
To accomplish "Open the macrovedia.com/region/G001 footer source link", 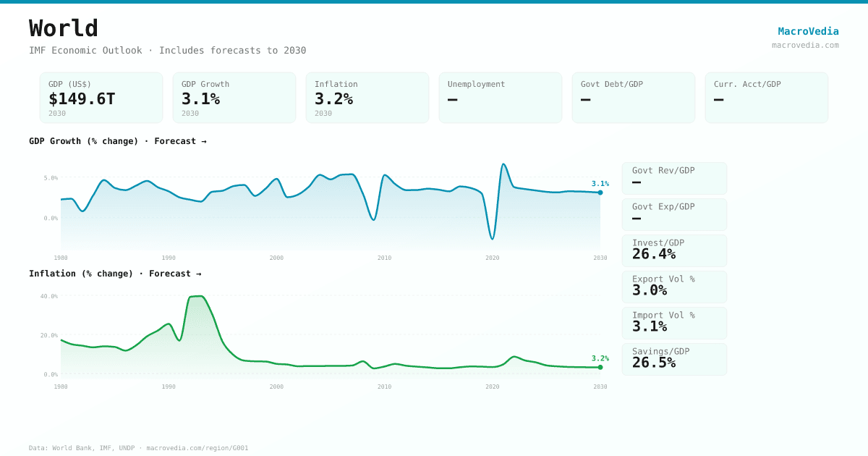I will [197, 448].
